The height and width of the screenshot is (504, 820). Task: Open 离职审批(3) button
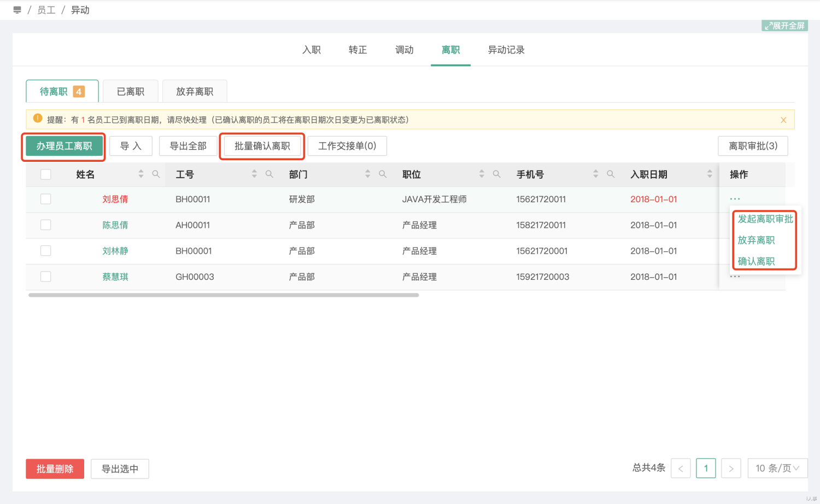point(753,146)
